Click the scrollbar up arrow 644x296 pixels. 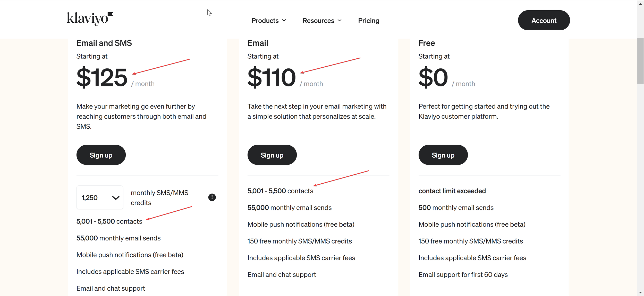tap(640, 4)
